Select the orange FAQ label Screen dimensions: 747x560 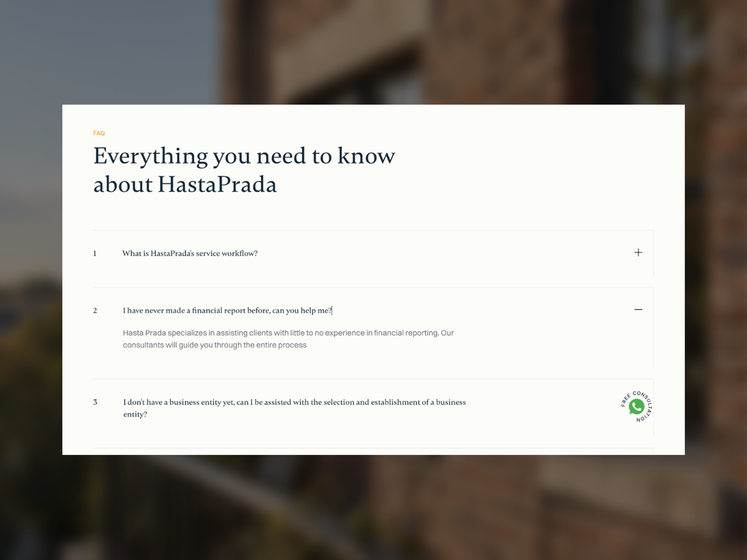(99, 133)
